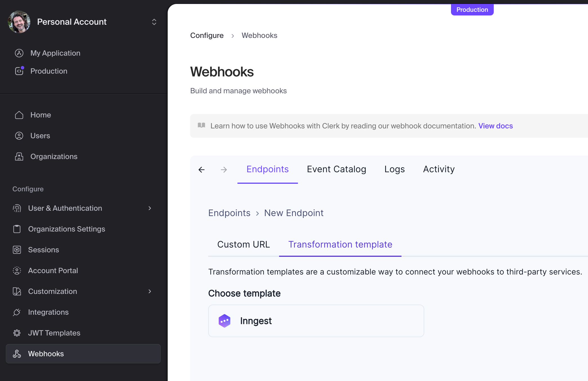Select the Users icon
Viewport: 588px width, 381px height.
tap(19, 136)
